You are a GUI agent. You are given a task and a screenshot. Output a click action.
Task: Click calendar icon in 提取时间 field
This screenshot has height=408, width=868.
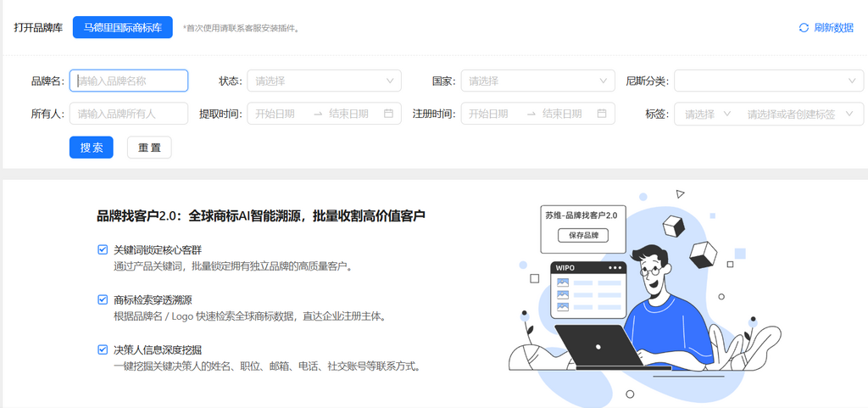tap(388, 114)
